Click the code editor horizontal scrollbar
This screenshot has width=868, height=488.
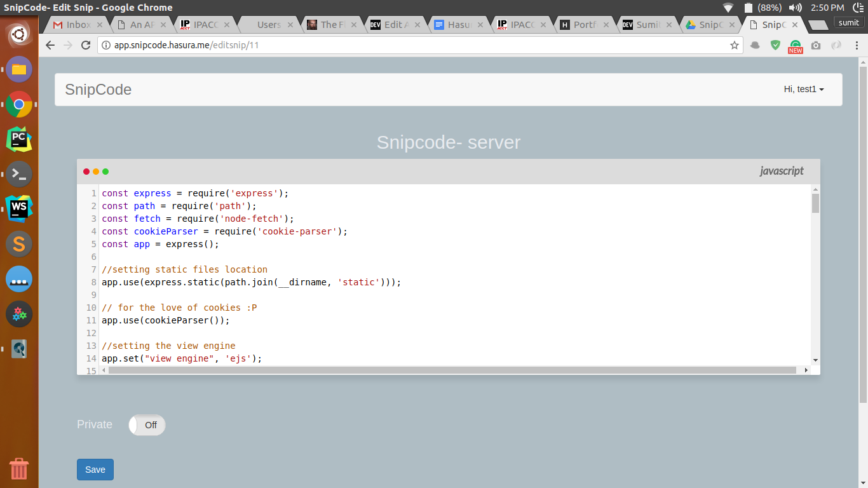pos(452,370)
